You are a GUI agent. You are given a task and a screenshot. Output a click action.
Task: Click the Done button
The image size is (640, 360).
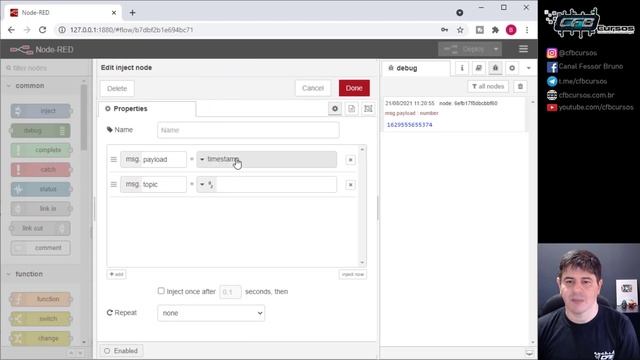click(x=354, y=88)
